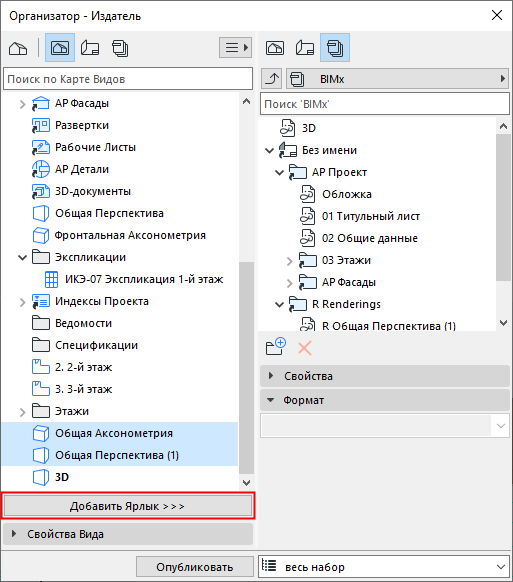Open the BIMx publisher set dropdown

(397, 79)
